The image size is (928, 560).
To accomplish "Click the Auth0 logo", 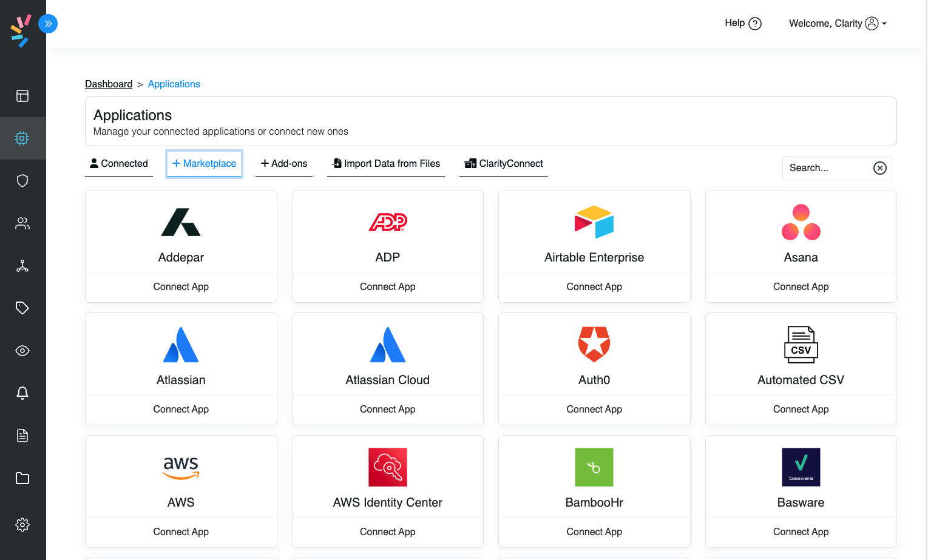I will pos(594,344).
